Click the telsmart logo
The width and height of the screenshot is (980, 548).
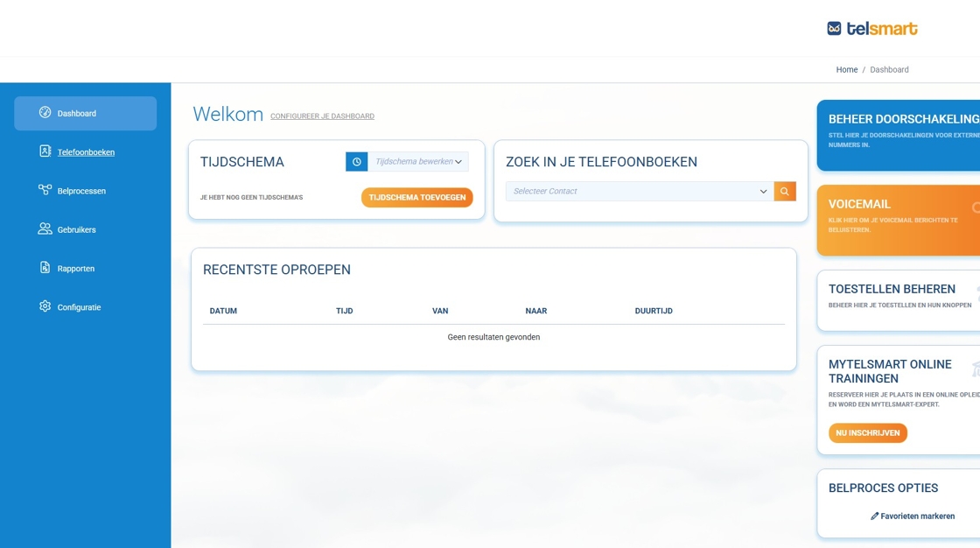click(x=871, y=28)
